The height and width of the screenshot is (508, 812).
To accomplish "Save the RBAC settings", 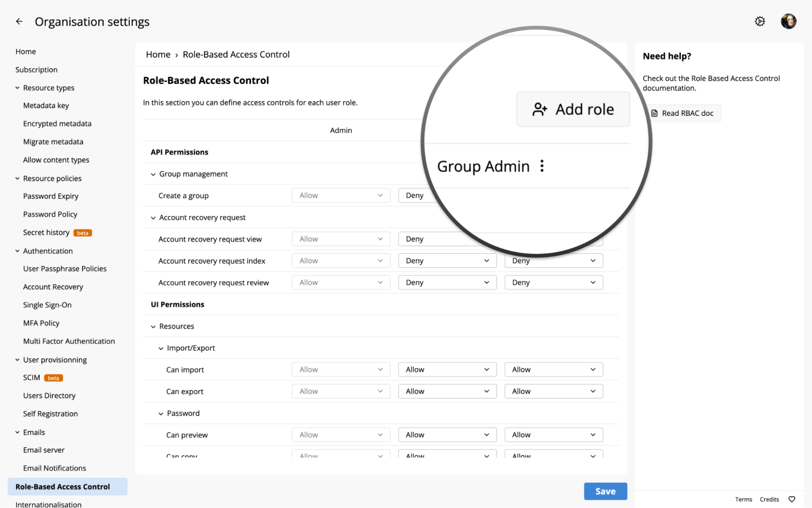I will tap(605, 491).
